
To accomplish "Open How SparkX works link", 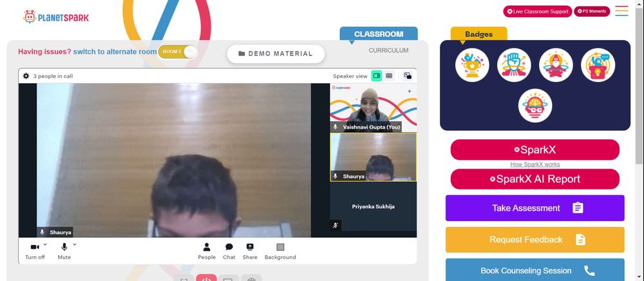I will (535, 164).
